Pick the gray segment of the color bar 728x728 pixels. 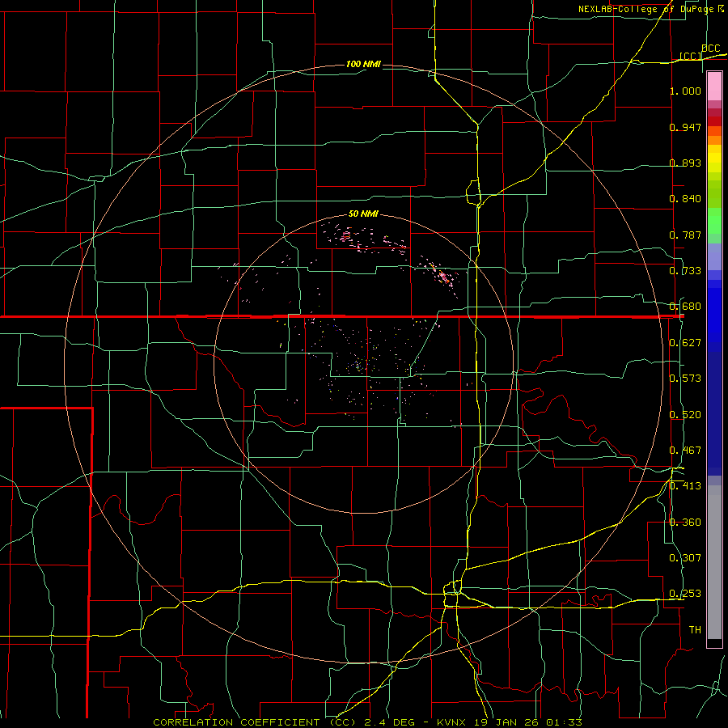click(x=714, y=562)
